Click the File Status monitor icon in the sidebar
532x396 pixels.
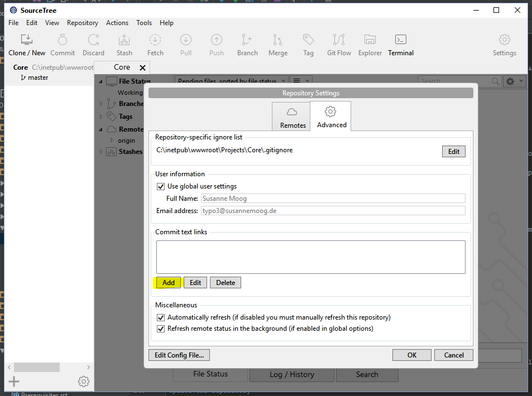click(x=112, y=81)
